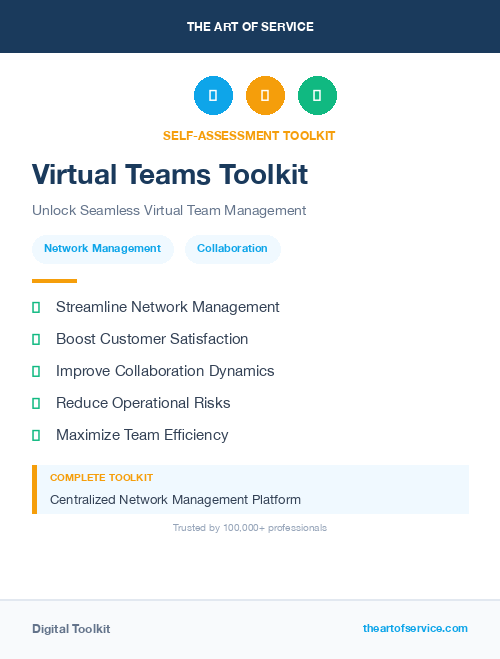500x659 pixels.
Task: Click Centralized Network Management Platform text
Action: click(176, 500)
